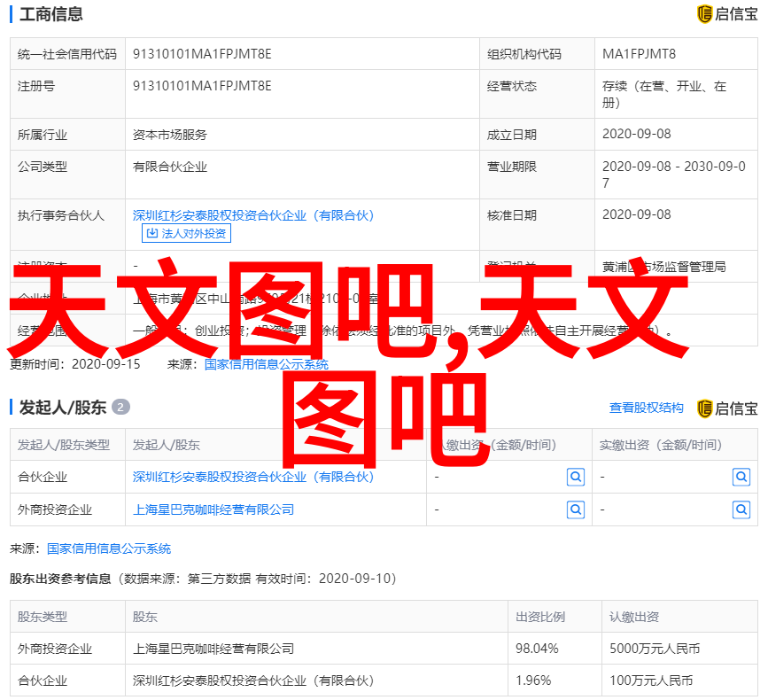Open the blue 上海星巴克咖啡经营有限公司 link
The image size is (768, 700).
point(213,510)
